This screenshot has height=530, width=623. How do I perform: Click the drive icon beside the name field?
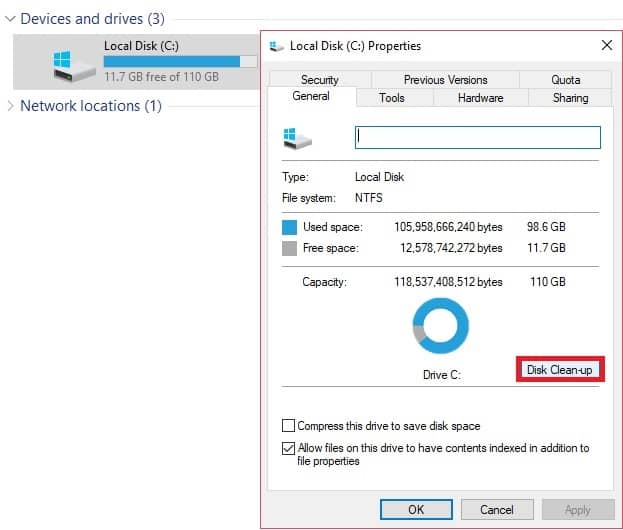coord(297,138)
